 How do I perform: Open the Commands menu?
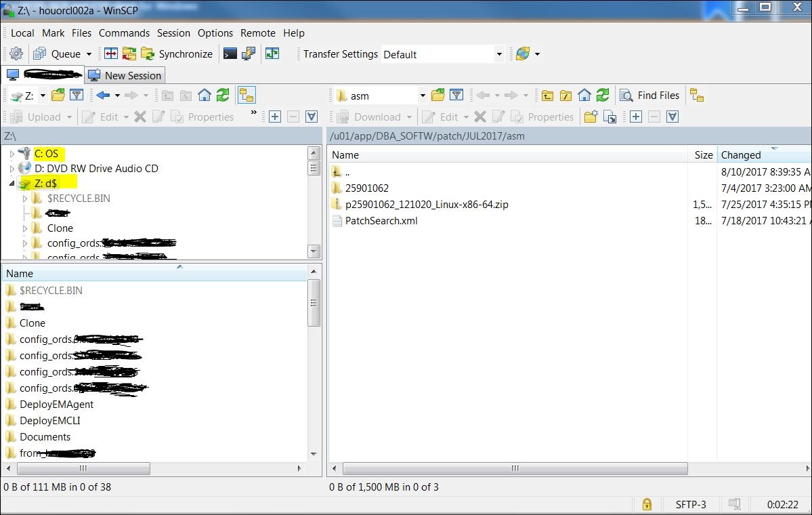pos(124,33)
